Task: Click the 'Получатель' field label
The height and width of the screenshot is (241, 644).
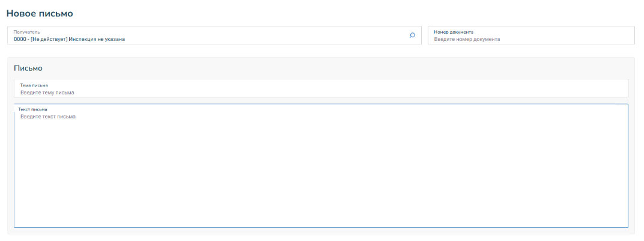Action: (x=26, y=31)
